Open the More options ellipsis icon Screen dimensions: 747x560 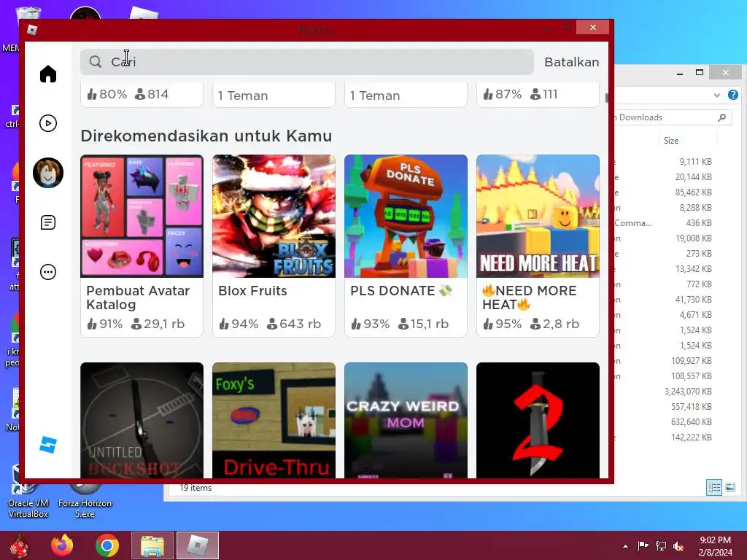[48, 272]
